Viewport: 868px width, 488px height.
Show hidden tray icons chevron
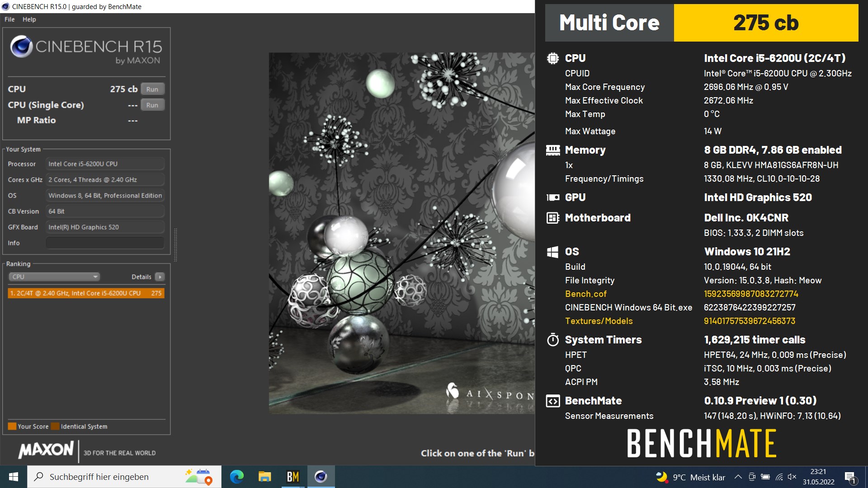[x=738, y=477]
